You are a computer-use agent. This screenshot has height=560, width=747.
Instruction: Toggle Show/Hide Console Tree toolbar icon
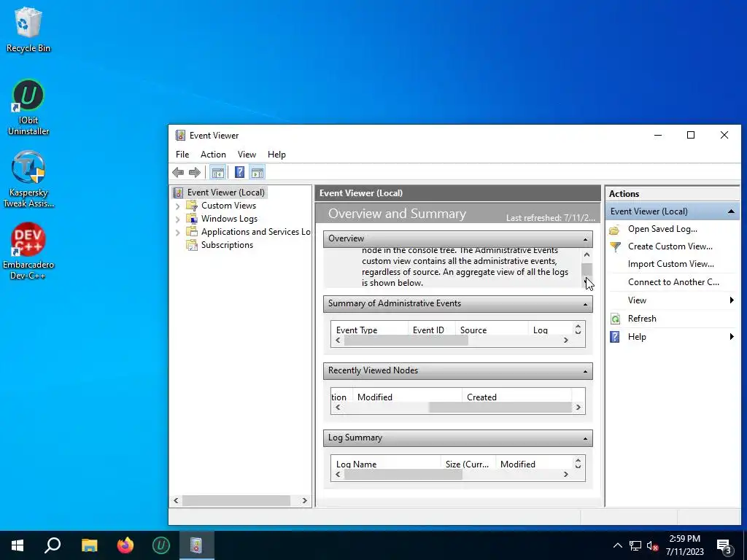(217, 172)
